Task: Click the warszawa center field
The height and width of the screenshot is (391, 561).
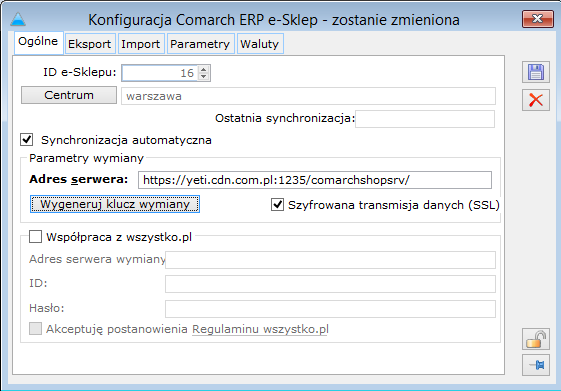Action: tap(308, 96)
